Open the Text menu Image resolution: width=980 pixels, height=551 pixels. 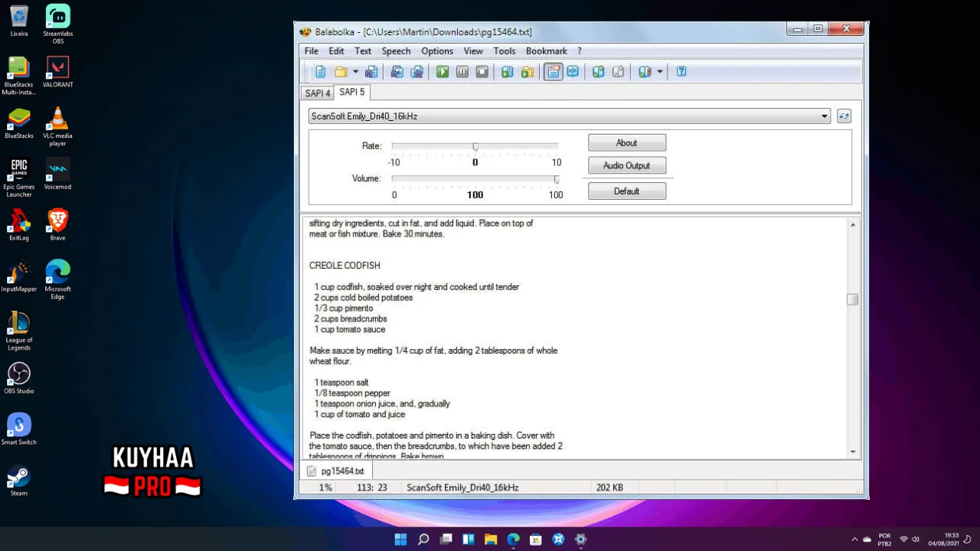coord(363,51)
